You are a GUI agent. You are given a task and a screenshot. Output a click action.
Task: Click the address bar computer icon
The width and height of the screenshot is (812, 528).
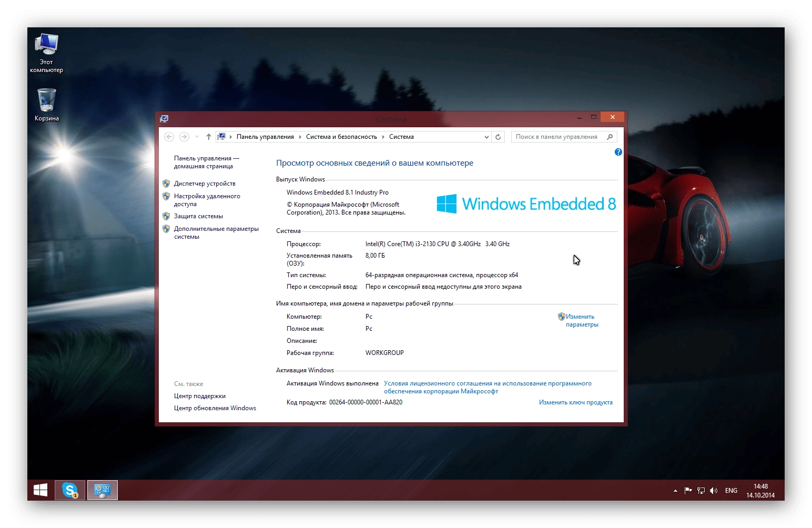coord(222,137)
